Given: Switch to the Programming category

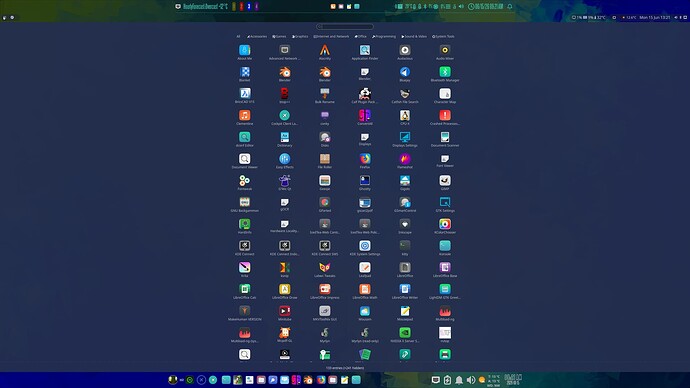Looking at the screenshot, I should point(384,37).
